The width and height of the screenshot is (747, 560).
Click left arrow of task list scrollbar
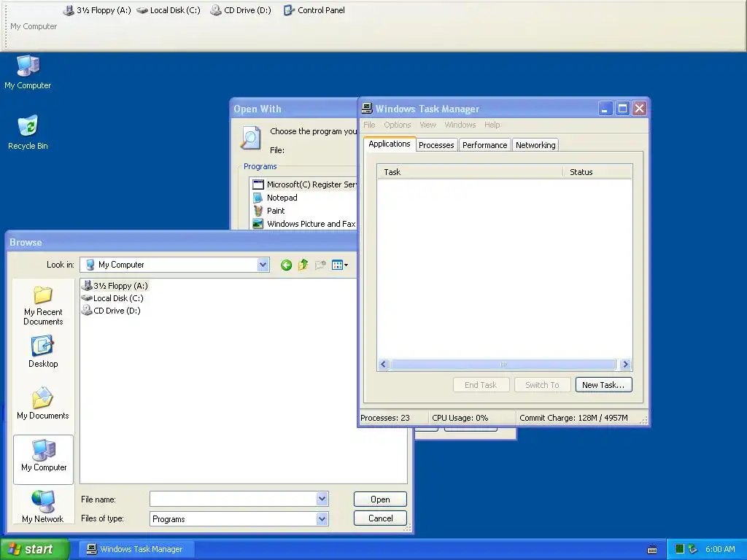coord(384,365)
